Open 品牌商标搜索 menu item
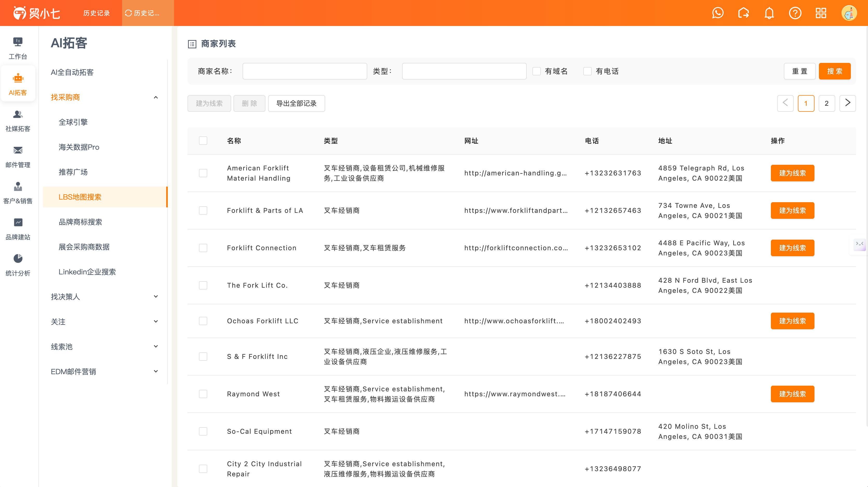 point(105,222)
